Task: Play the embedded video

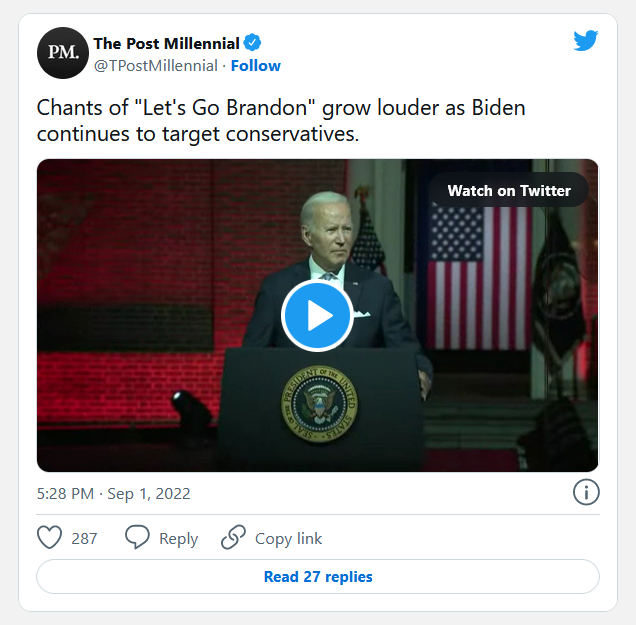Action: coord(317,316)
